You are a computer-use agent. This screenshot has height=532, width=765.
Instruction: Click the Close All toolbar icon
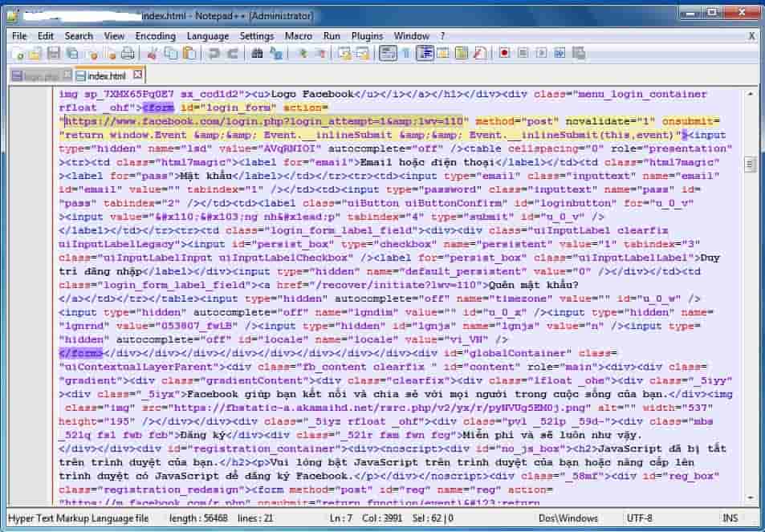pos(110,53)
